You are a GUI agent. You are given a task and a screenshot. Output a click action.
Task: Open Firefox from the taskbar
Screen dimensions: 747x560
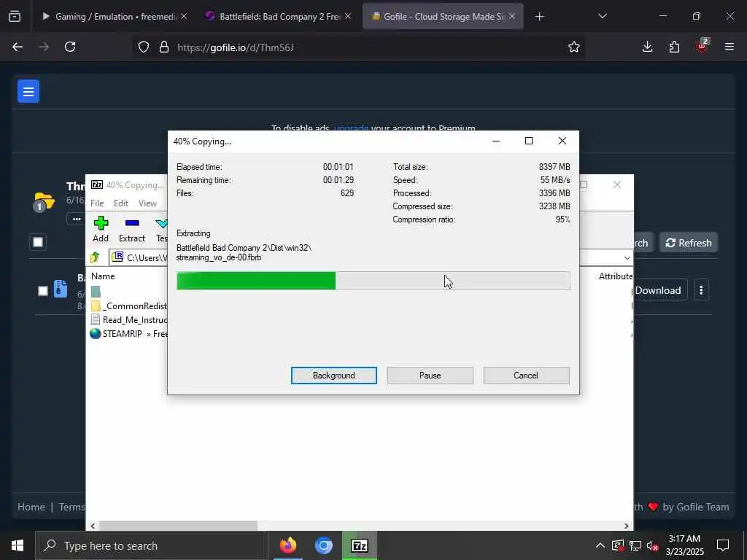point(287,545)
